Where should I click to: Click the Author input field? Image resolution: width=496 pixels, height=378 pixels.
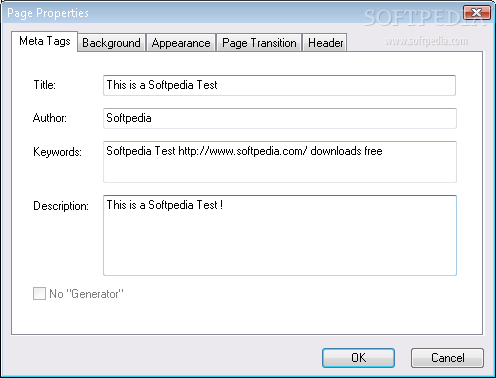279,118
